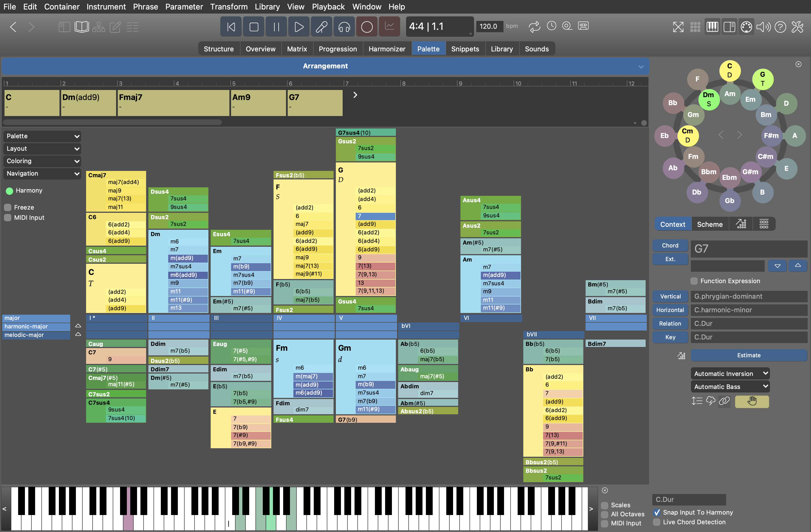Collapse the Arrangement header chevron

pos(641,66)
